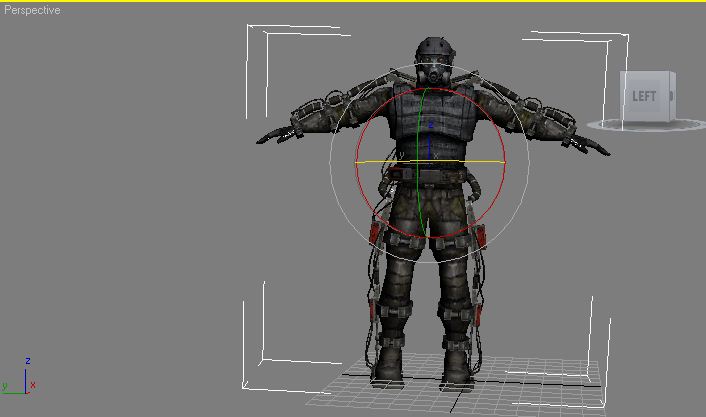The width and height of the screenshot is (706, 417).
Task: Grab the yellow horizontal rotation axis line
Action: click(x=430, y=161)
